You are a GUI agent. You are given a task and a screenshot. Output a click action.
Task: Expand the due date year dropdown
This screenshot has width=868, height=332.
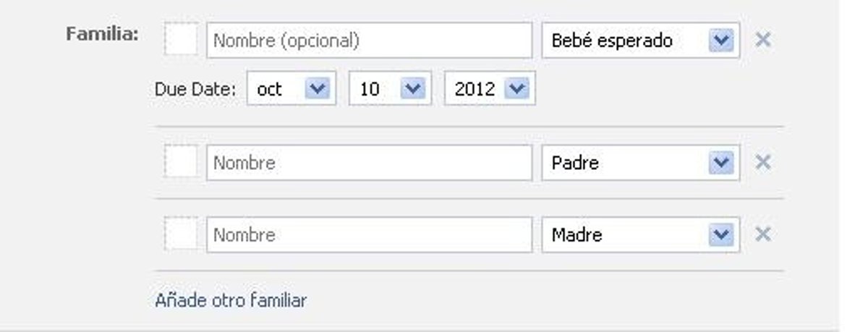click(x=490, y=89)
